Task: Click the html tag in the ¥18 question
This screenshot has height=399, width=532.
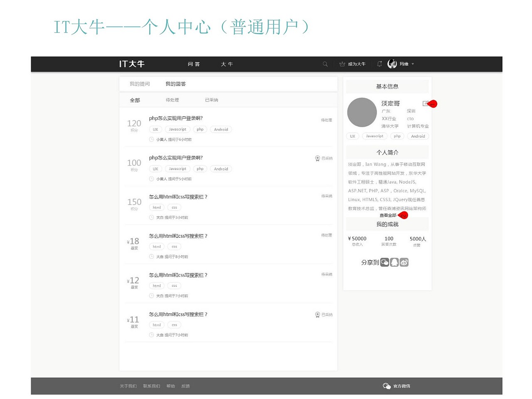Action: point(157,247)
